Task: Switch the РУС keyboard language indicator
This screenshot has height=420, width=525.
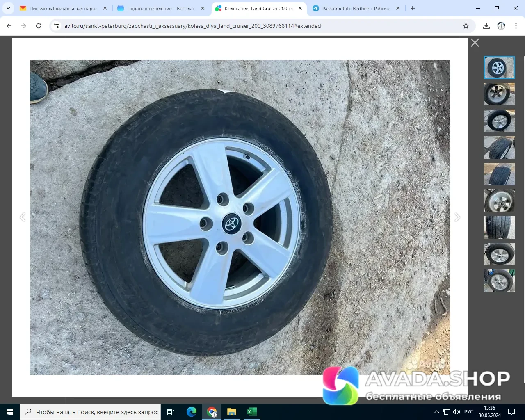Action: click(x=469, y=412)
